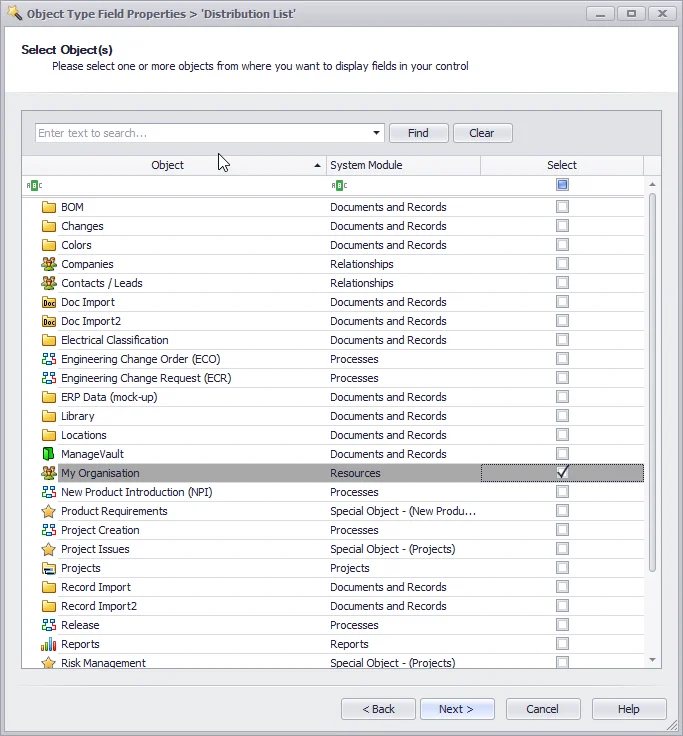
Task: Tick the Projects select checkbox
Action: (x=562, y=568)
